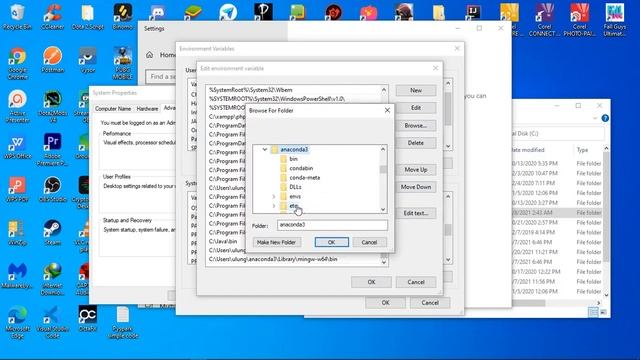
Task: Click the Edit text... button
Action: [x=416, y=213]
